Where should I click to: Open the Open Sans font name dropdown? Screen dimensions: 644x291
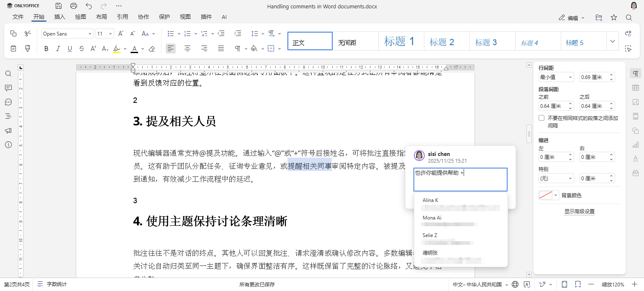[89, 33]
